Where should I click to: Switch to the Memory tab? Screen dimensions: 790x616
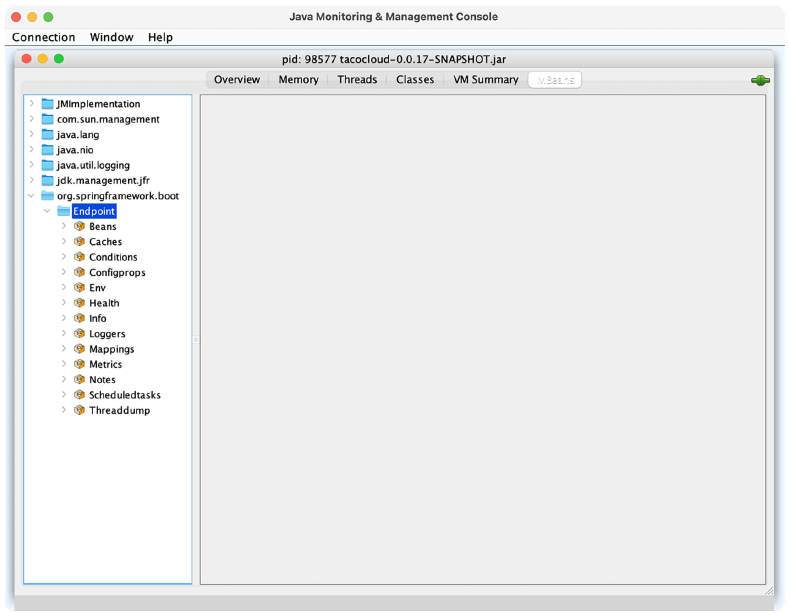tap(298, 80)
